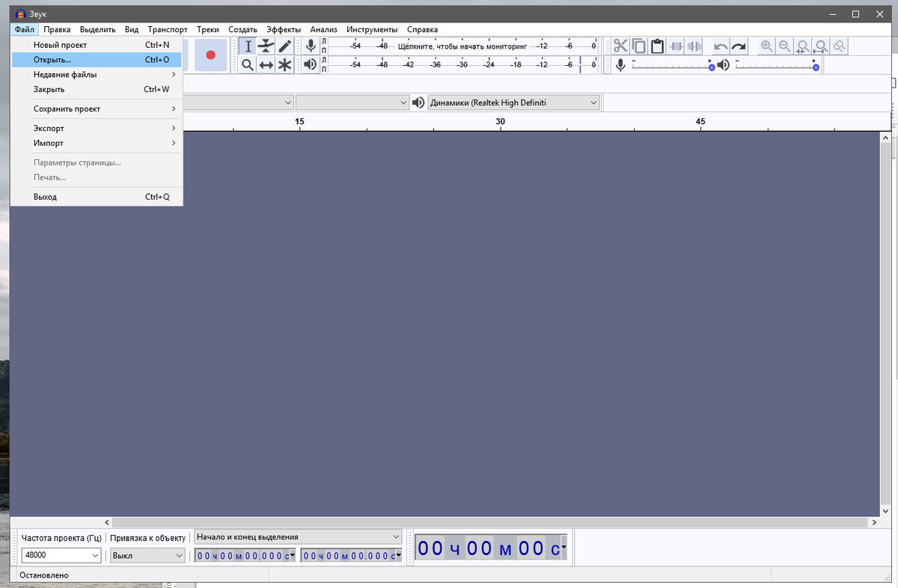Click the Zoom In magnifier icon
This screenshot has width=898, height=588.
coord(766,46)
